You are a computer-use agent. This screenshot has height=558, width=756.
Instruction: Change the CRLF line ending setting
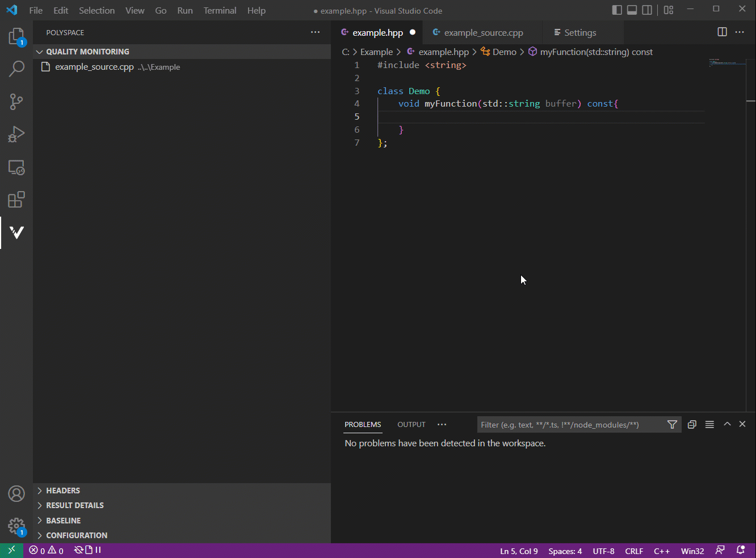click(x=634, y=550)
